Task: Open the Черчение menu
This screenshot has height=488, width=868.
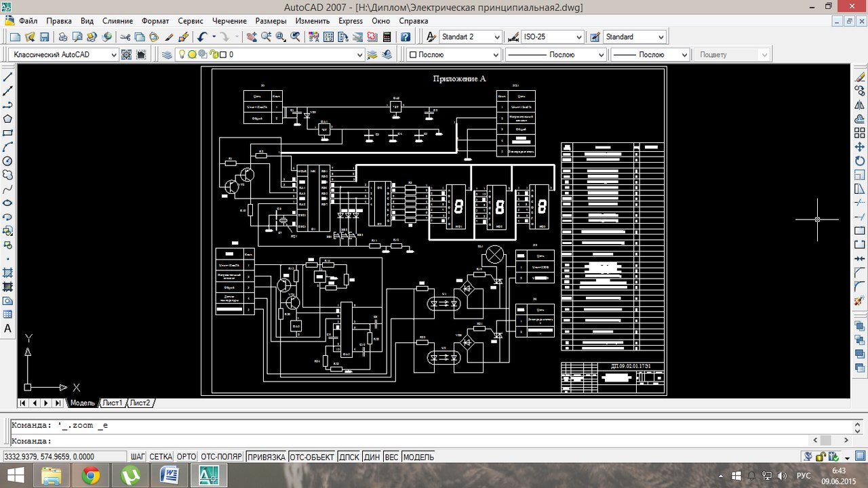Action: 229,20
